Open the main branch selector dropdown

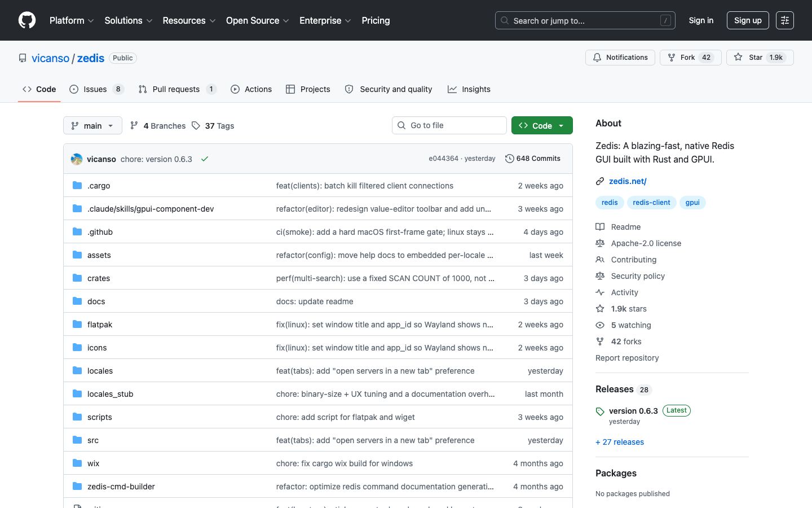coord(92,125)
